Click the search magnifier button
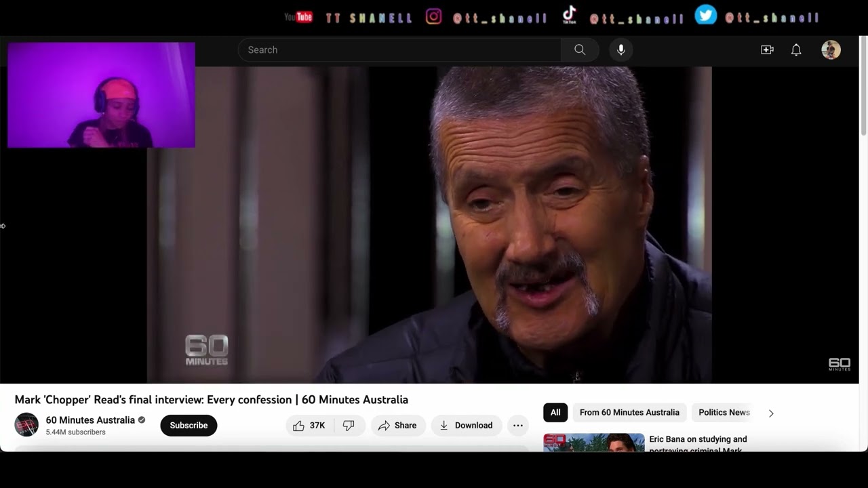 pos(580,49)
